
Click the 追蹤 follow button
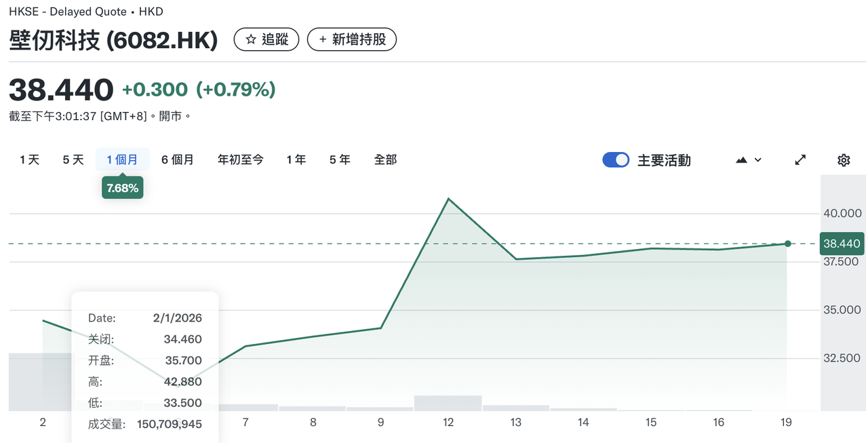click(267, 39)
